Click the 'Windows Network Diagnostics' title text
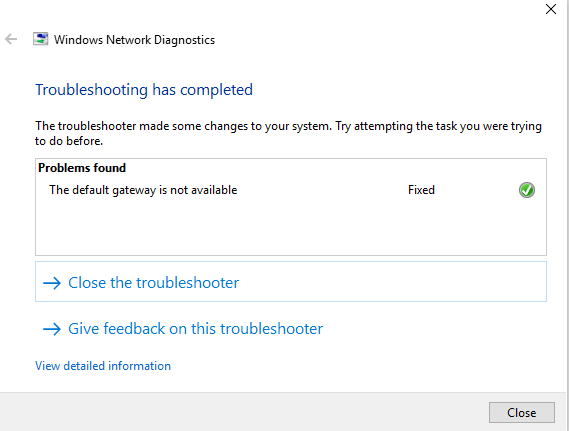The height and width of the screenshot is (431, 569). pyautogui.click(x=134, y=40)
